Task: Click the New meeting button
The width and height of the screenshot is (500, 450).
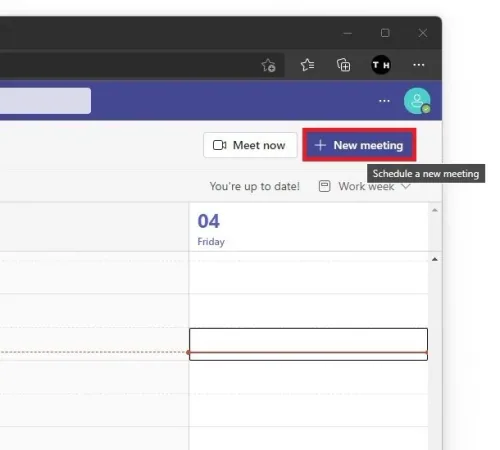Action: [x=359, y=145]
